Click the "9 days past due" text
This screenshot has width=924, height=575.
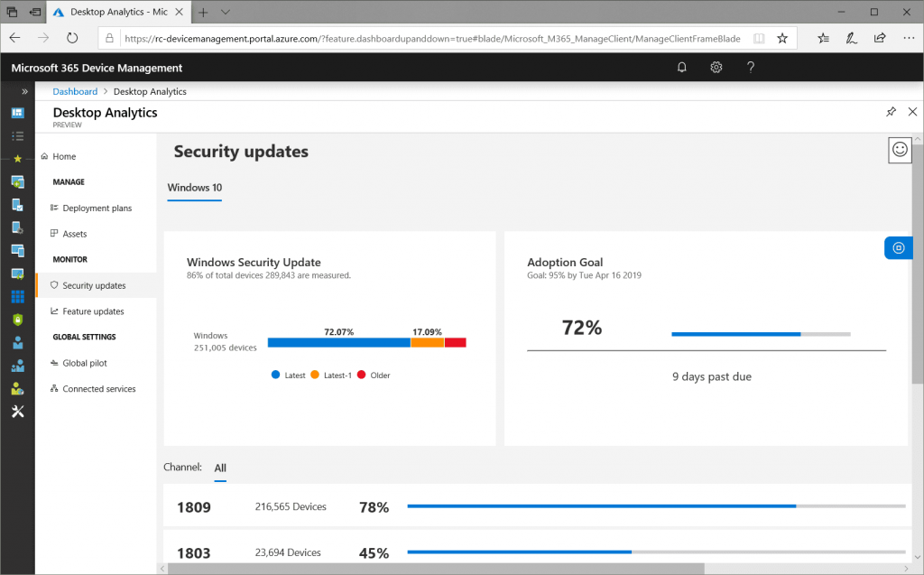point(712,376)
